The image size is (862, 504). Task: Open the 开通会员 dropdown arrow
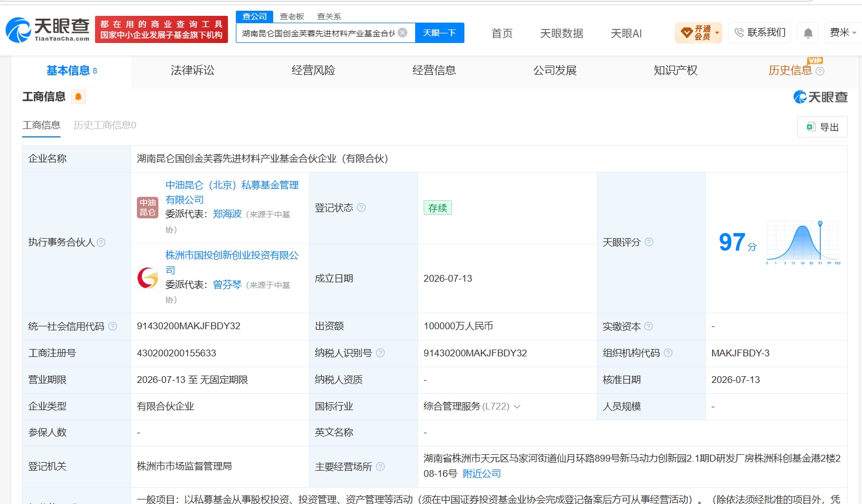[x=717, y=33]
